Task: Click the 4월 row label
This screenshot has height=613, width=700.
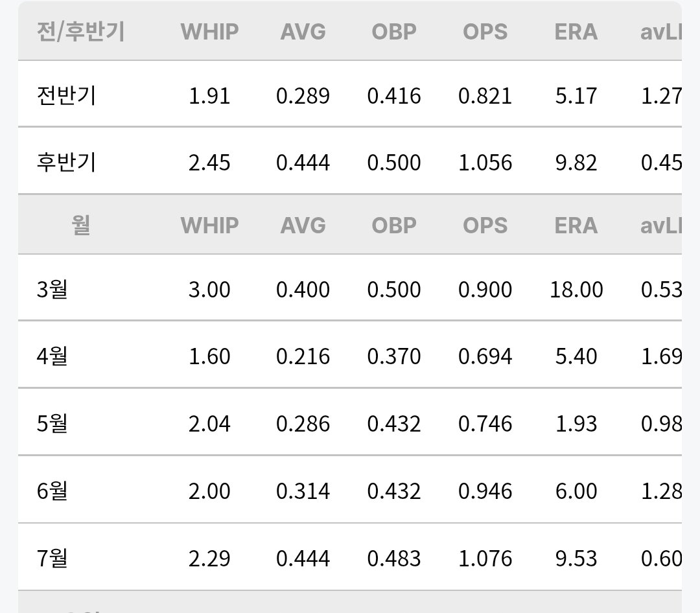Action: [x=52, y=356]
